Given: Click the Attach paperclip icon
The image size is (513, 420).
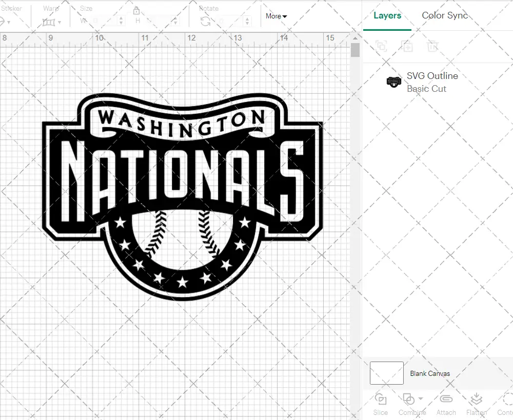Looking at the screenshot, I should point(446,399).
